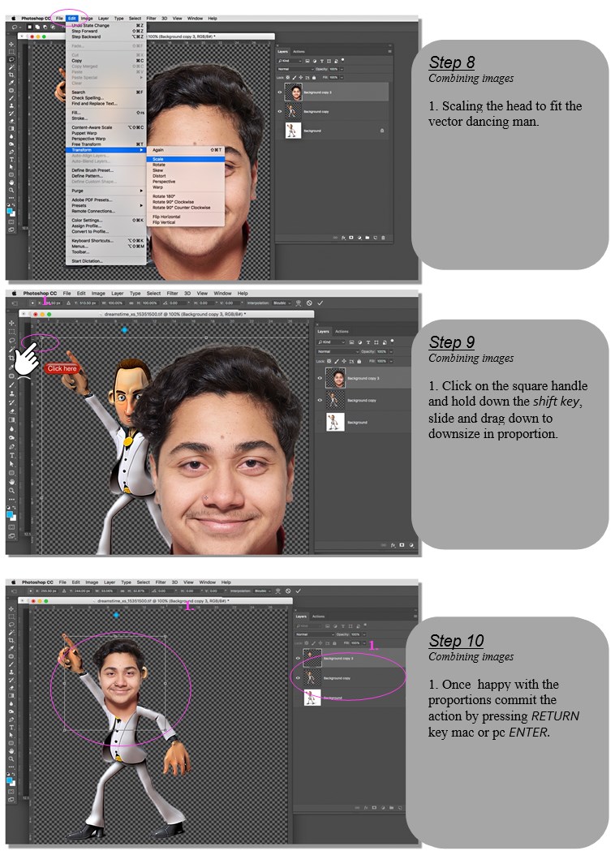Commit the transform checkmark in Step 9 screenshot

[320, 303]
